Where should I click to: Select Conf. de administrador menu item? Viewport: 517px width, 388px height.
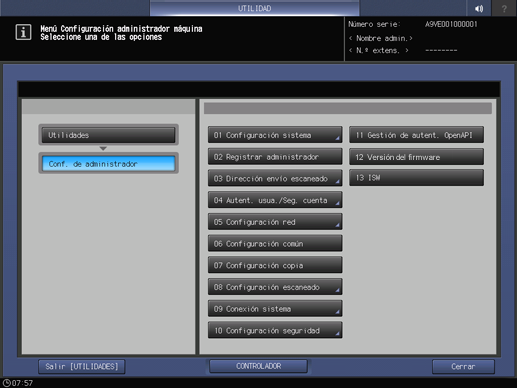click(108, 164)
